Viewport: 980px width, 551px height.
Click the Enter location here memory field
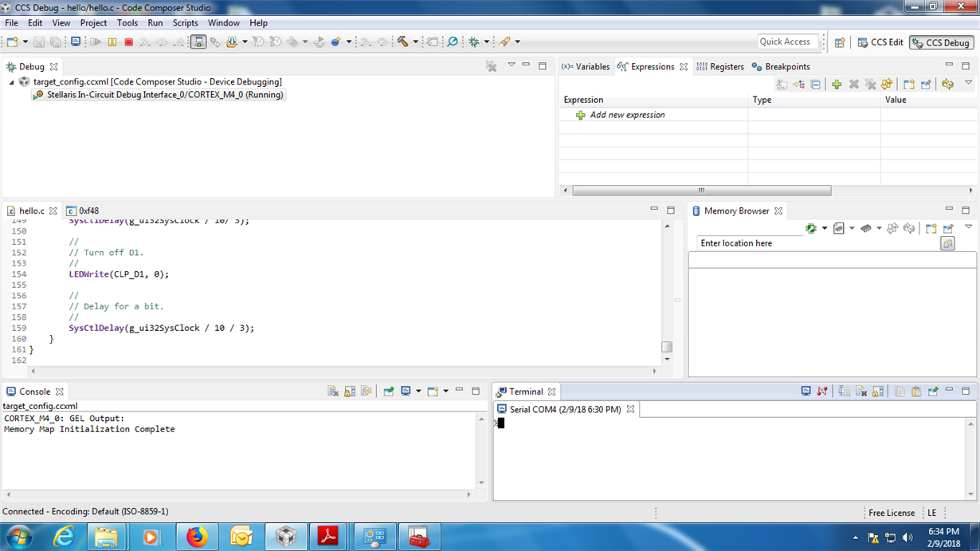[x=818, y=243]
